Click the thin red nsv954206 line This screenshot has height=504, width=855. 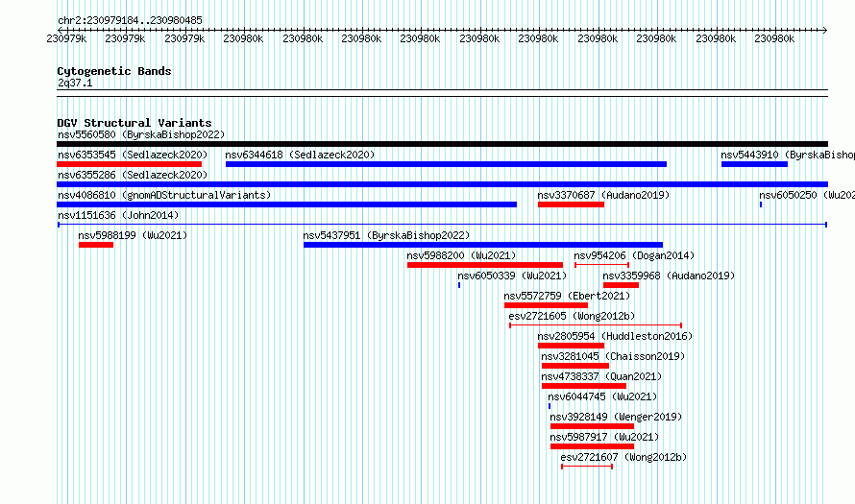[x=602, y=265]
